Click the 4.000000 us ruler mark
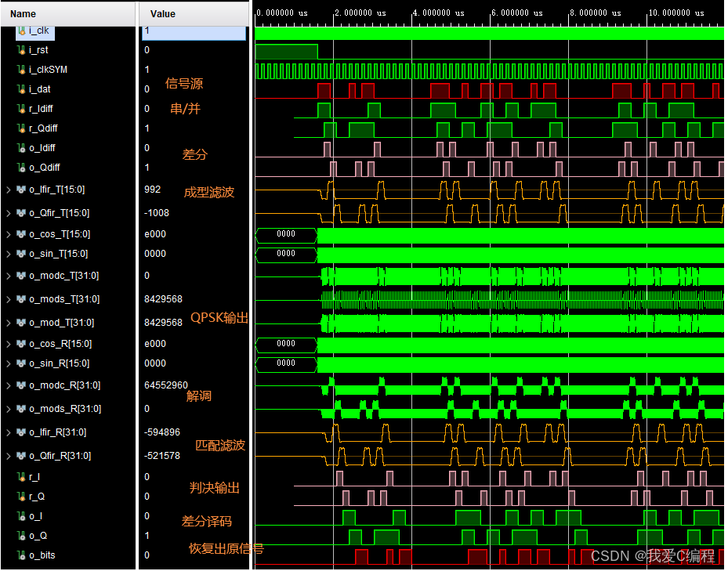 tap(439, 13)
